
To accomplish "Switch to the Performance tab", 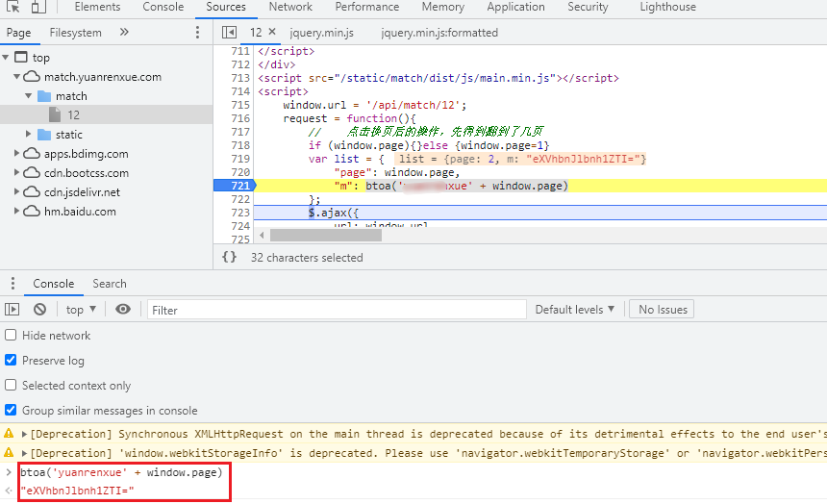I will click(367, 7).
